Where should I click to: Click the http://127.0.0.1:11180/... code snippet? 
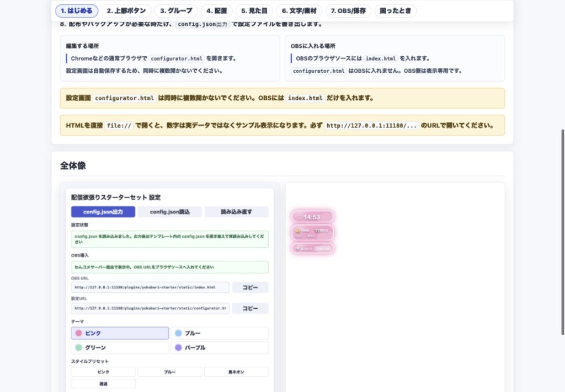[x=371, y=126]
